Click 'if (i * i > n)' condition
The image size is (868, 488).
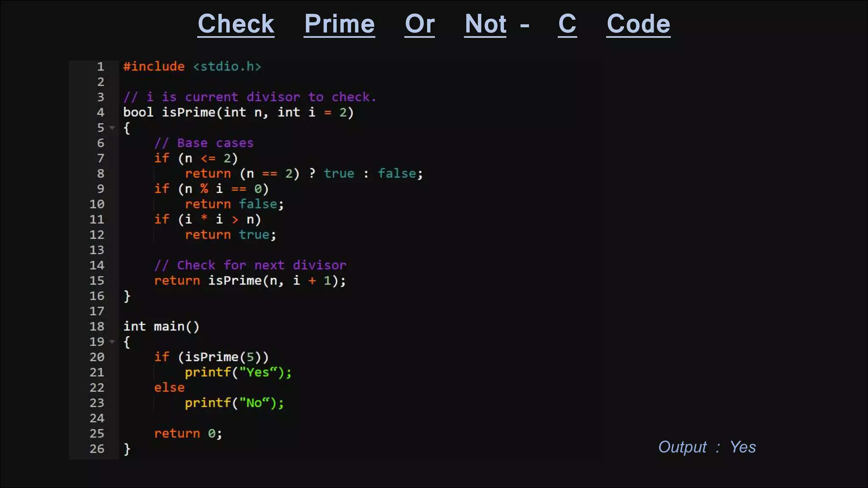click(207, 219)
